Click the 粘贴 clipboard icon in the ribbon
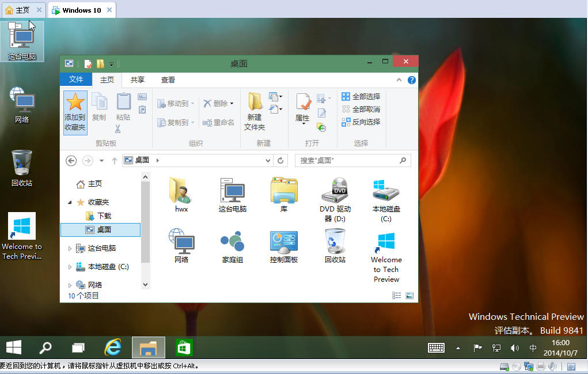 pyautogui.click(x=123, y=101)
